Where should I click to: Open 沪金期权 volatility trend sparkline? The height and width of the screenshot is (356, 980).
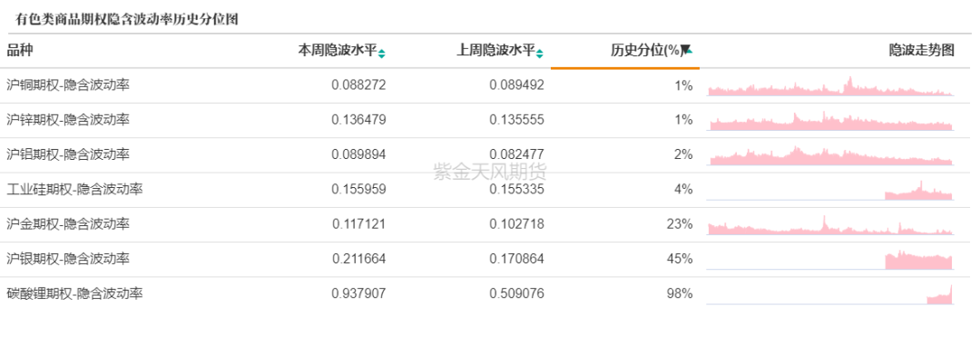[830, 225]
